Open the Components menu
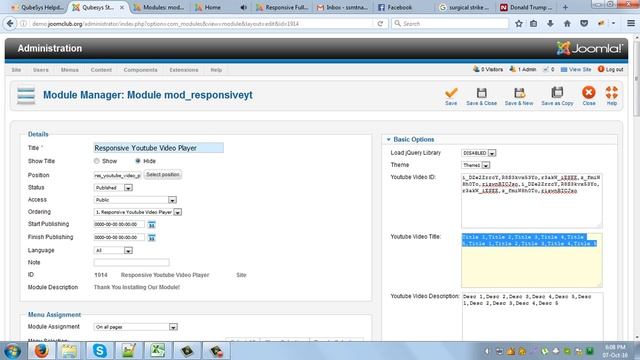The image size is (640, 360). click(140, 70)
